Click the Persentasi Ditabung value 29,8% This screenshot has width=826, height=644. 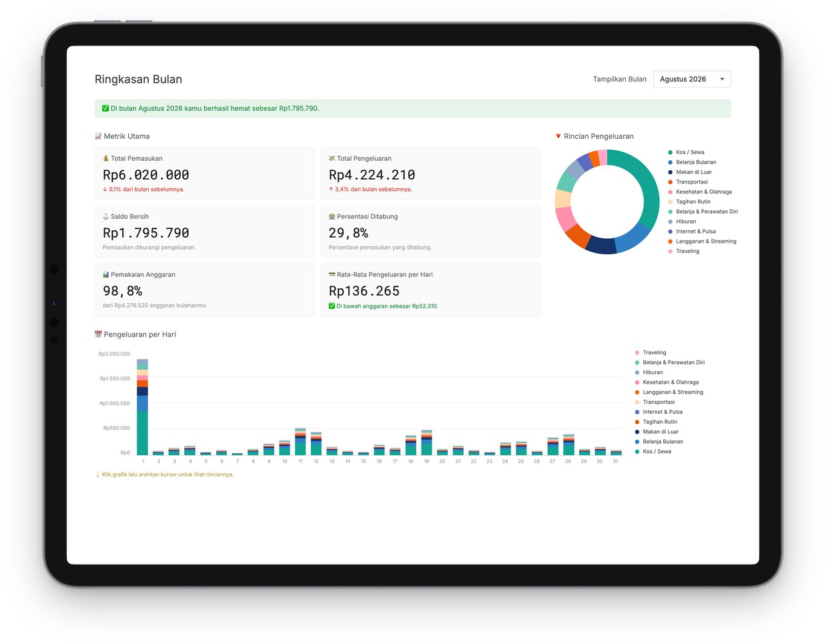(348, 233)
